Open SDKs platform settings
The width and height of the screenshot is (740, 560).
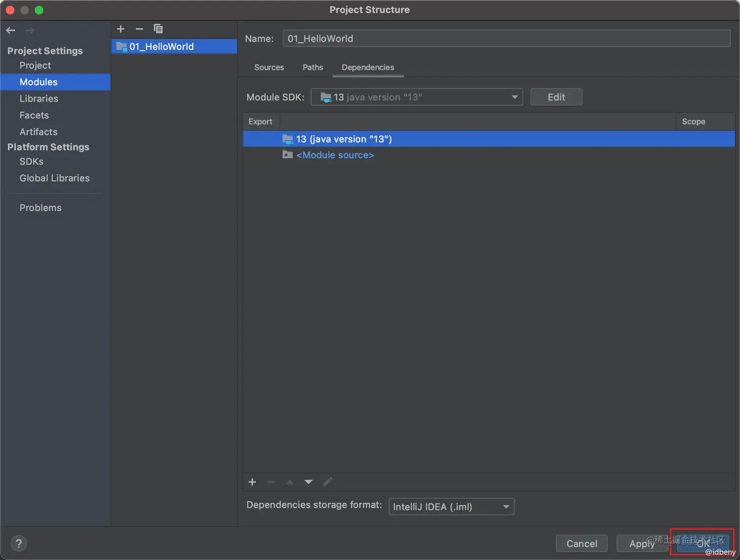click(31, 162)
